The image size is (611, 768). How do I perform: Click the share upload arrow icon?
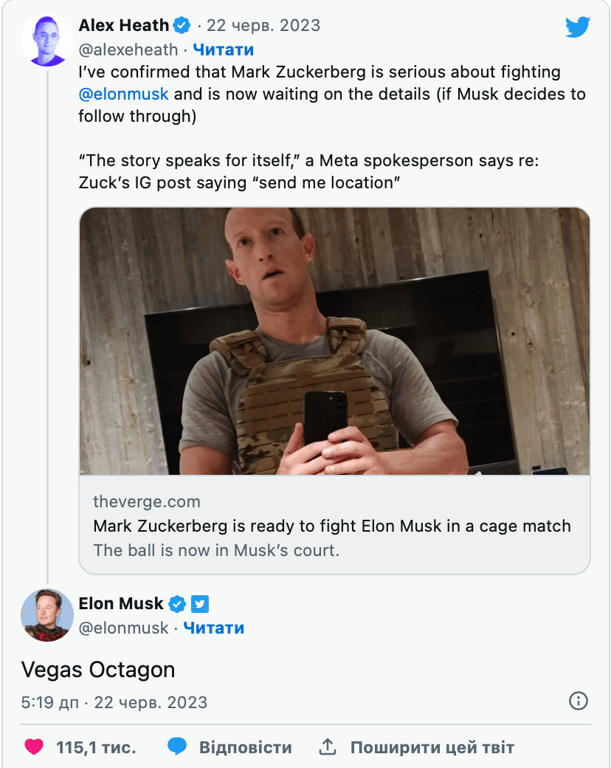(327, 747)
